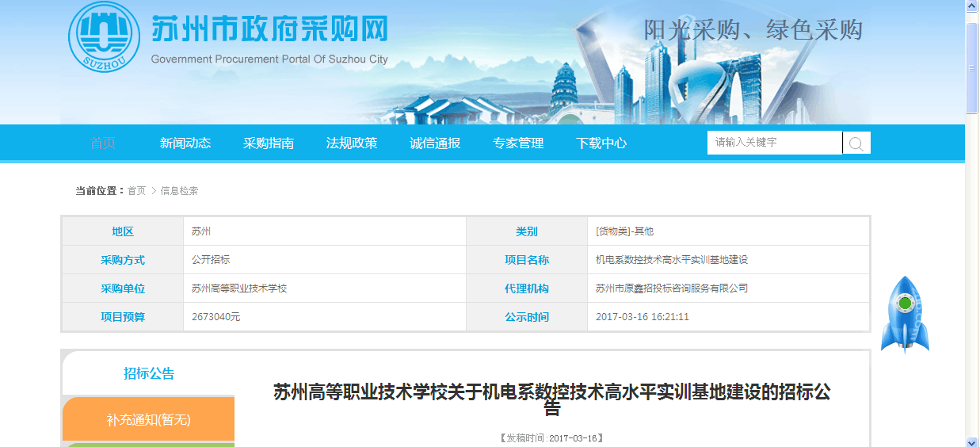Click the 采购单位 label cell
This screenshot has width=980, height=447.
(123, 288)
